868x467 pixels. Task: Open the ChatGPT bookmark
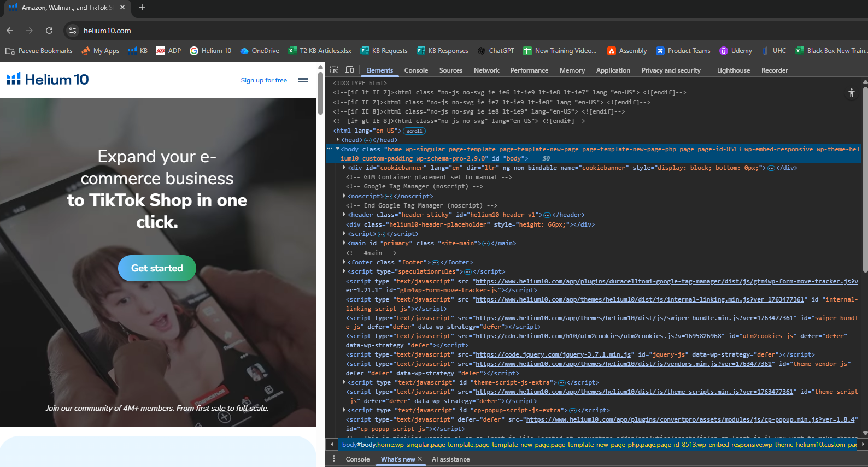pyautogui.click(x=496, y=51)
